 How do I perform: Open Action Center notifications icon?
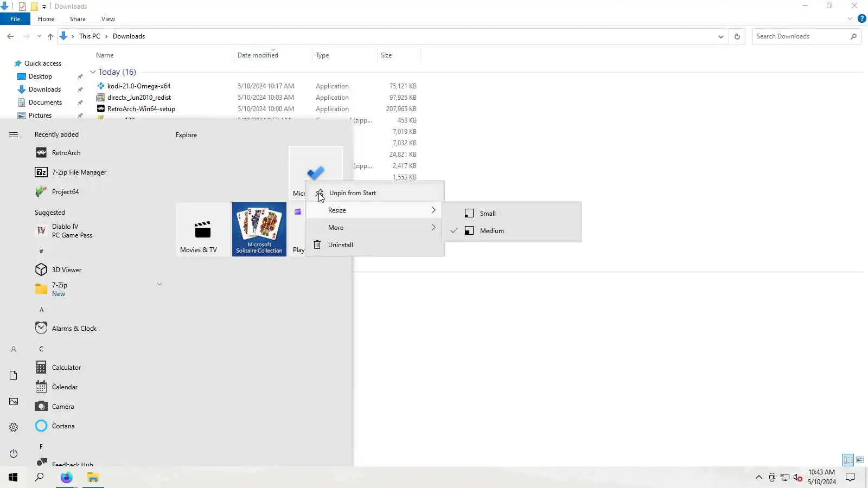click(850, 477)
